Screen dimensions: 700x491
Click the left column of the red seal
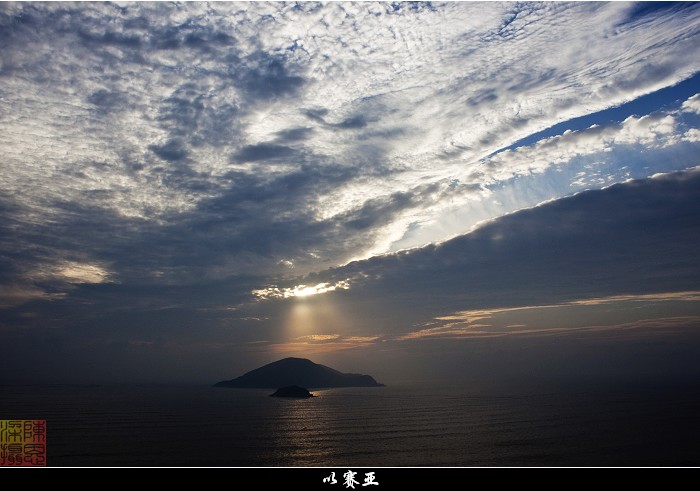tap(11, 442)
